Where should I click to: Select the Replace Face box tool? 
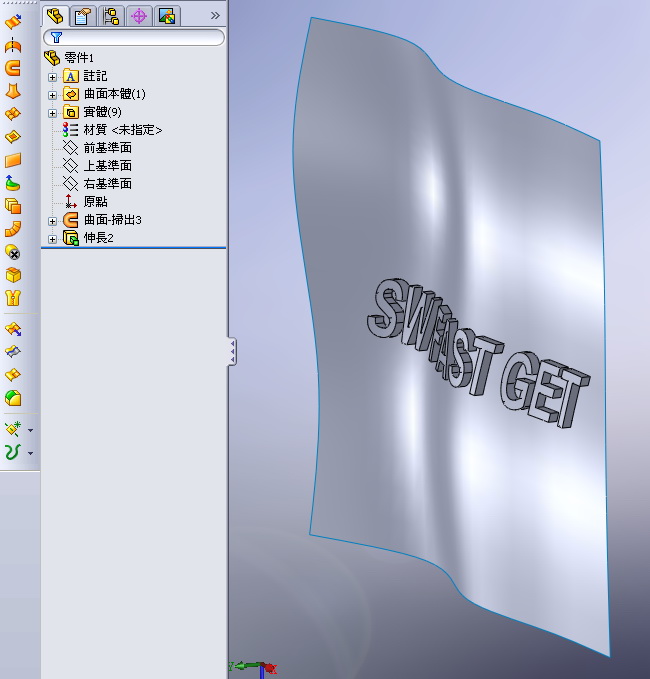point(13,275)
